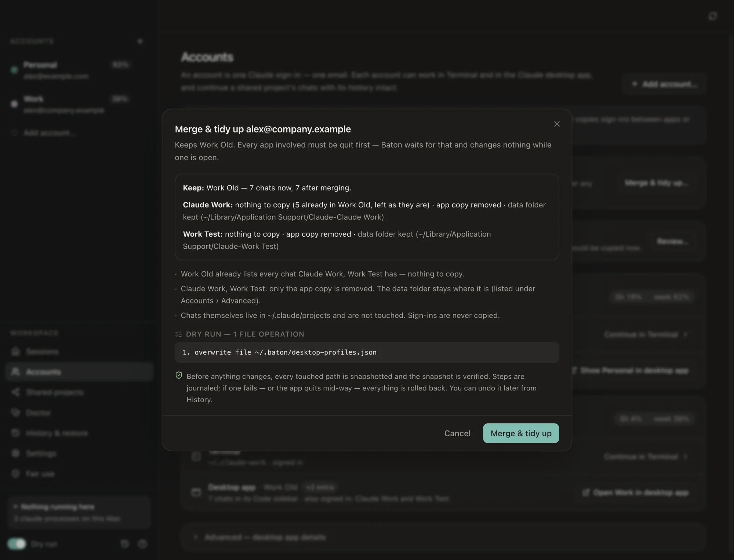The image size is (734, 560).
Task: Click the checklist icon next to DRY RUN
Action: 178,334
